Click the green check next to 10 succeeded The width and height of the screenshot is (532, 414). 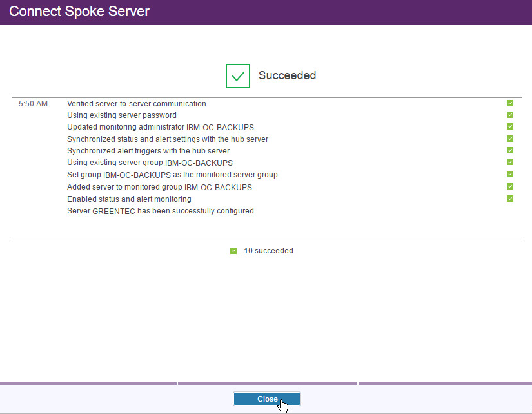(233, 251)
